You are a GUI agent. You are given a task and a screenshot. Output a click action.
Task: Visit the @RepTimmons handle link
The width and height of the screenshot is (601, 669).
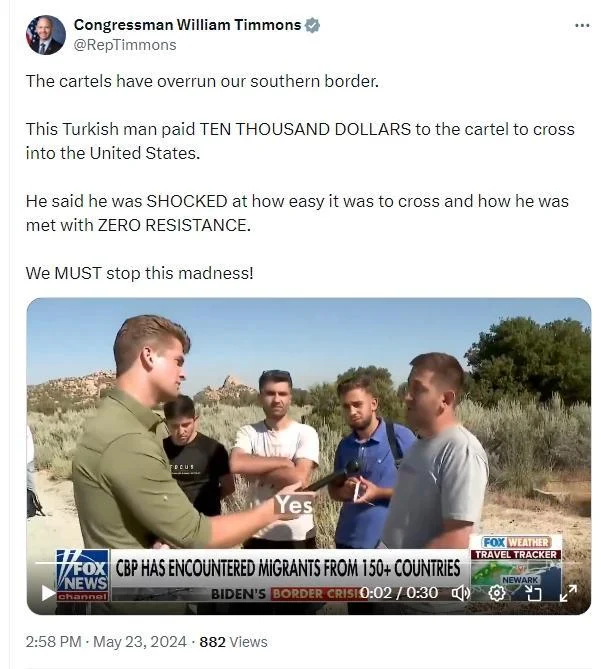[125, 45]
